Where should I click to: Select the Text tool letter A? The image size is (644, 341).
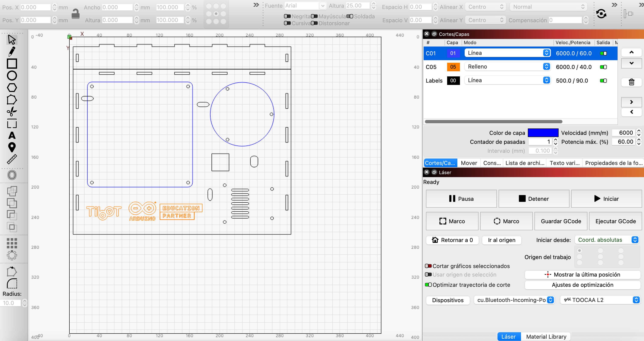click(x=12, y=136)
